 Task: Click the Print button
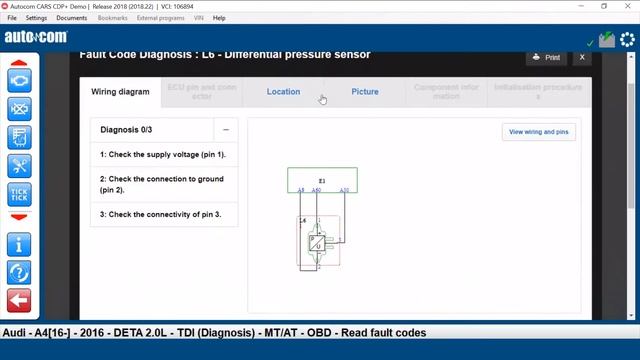tap(546, 58)
